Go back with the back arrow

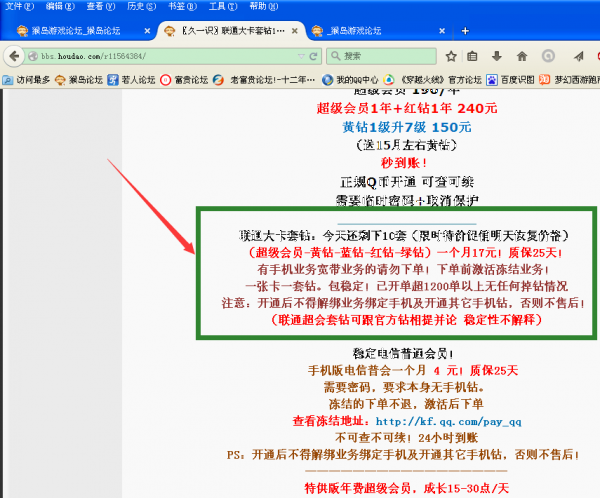[x=14, y=56]
